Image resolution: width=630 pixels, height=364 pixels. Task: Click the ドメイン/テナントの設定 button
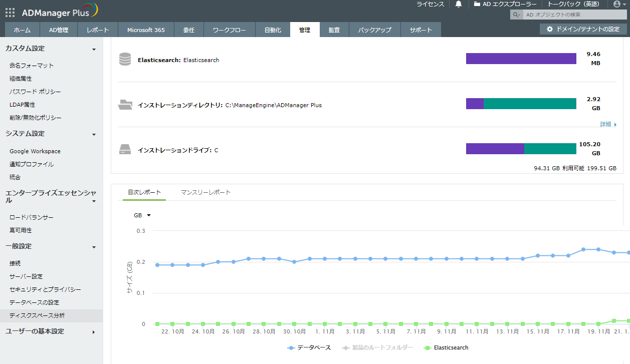point(583,29)
